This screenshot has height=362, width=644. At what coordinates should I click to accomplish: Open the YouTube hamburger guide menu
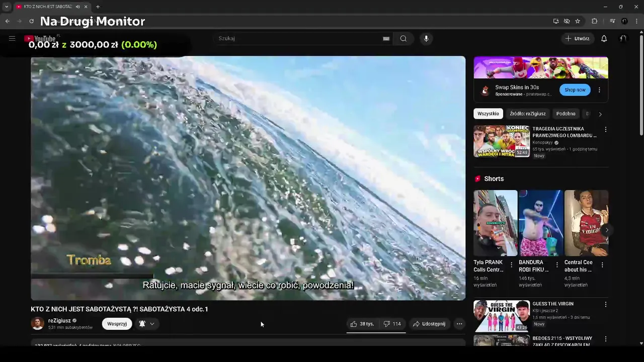pos(12,38)
